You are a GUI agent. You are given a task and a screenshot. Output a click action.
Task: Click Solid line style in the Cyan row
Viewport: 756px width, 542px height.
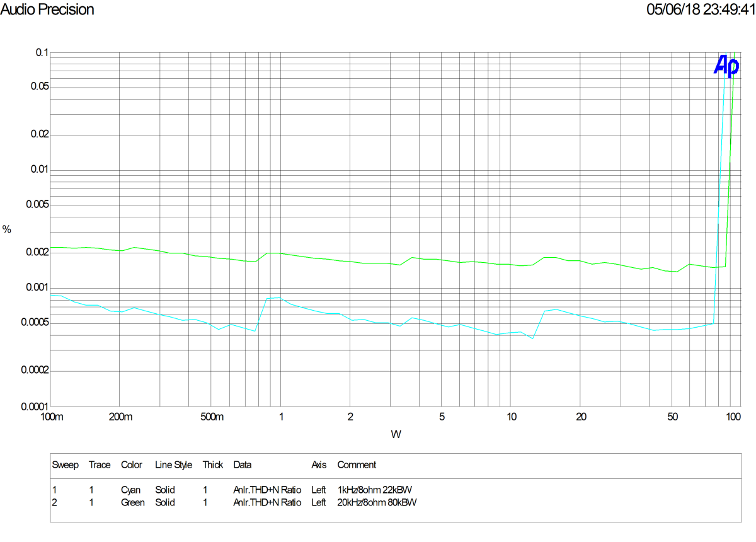point(165,490)
